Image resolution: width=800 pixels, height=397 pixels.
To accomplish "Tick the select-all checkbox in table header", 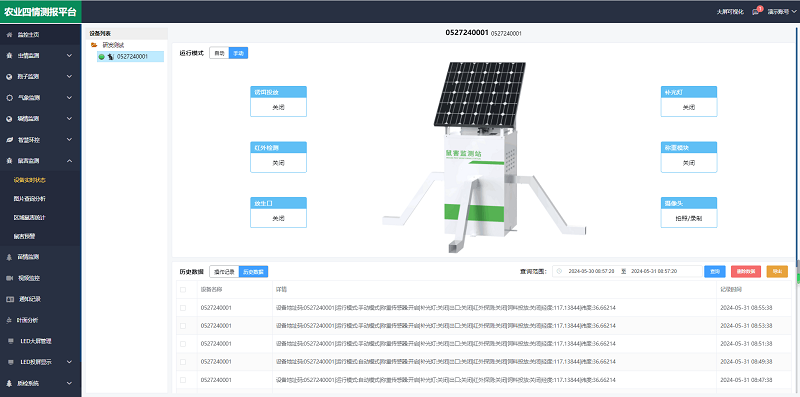I will [183, 290].
